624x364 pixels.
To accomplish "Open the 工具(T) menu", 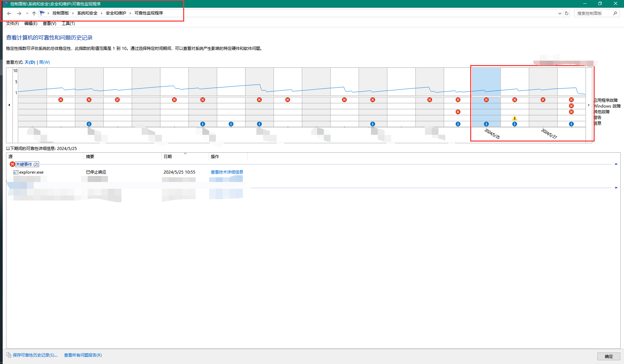I will [68, 23].
